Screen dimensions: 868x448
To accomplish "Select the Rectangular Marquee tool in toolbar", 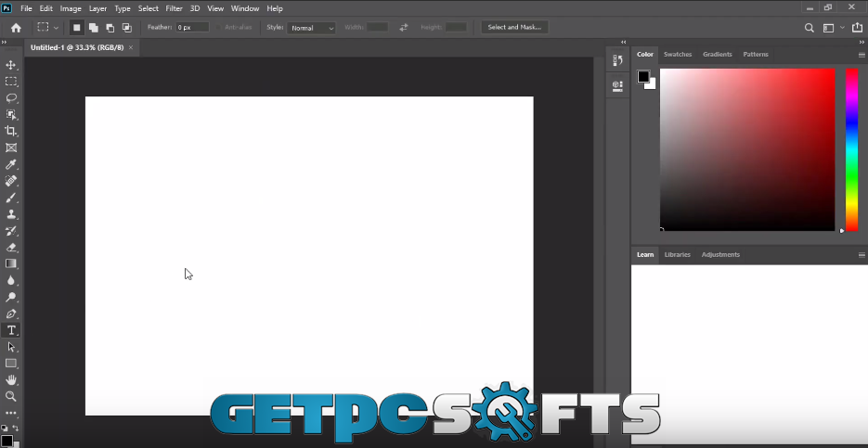I will click(x=10, y=82).
